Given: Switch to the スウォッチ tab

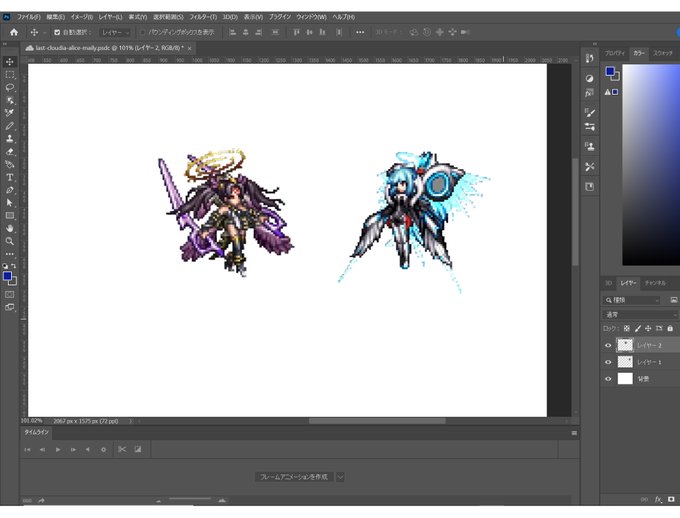Looking at the screenshot, I should tap(663, 53).
